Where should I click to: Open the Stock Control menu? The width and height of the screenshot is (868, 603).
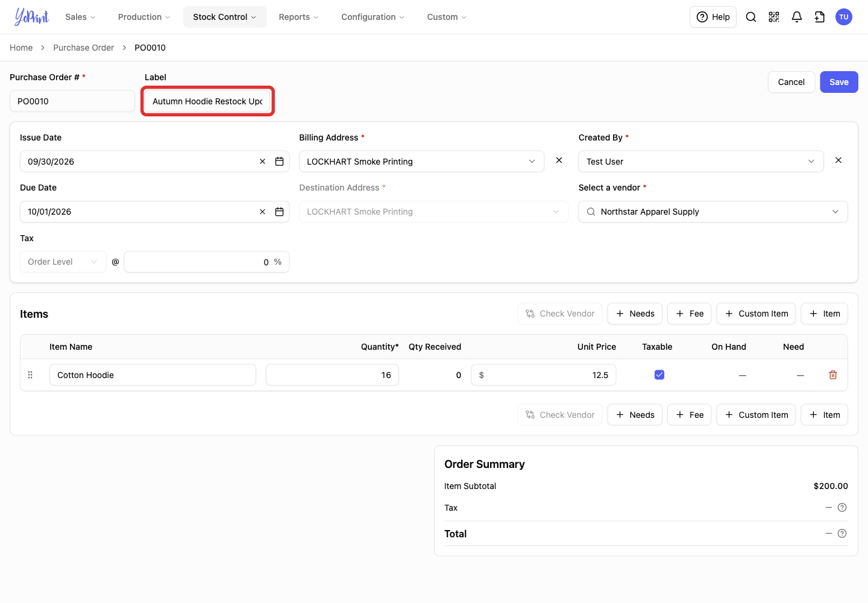pyautogui.click(x=224, y=17)
